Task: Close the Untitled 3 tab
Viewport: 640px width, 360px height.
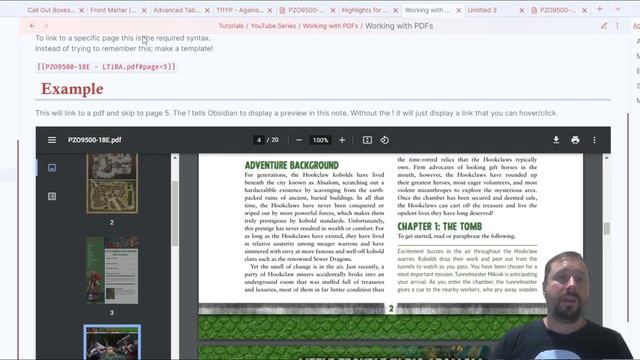Action: [521, 10]
